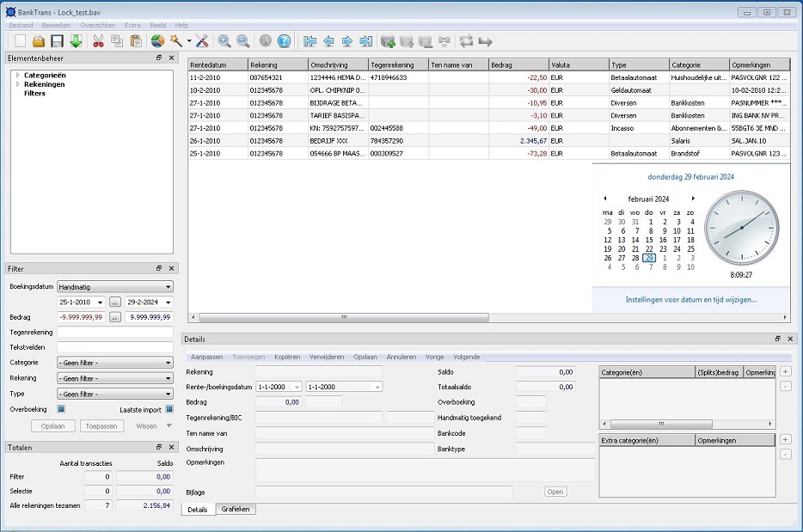Open the Overzichten menu

pyautogui.click(x=97, y=26)
